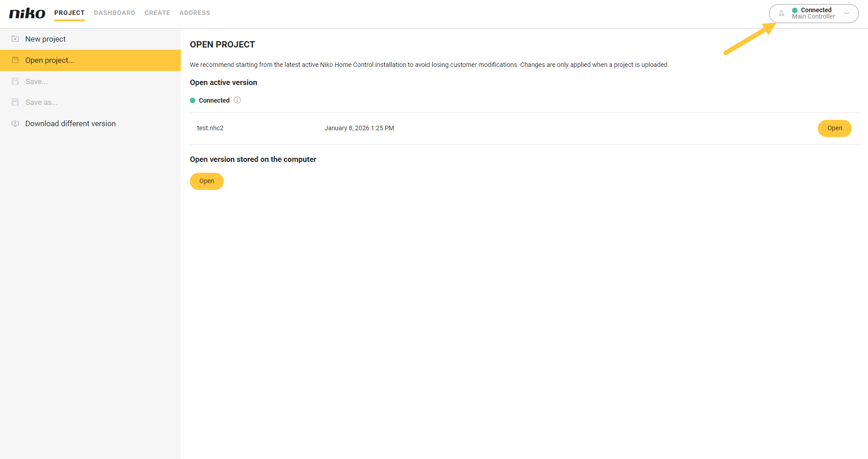Switch to the ADDRESS tab
The height and width of the screenshot is (459, 868).
coord(195,13)
